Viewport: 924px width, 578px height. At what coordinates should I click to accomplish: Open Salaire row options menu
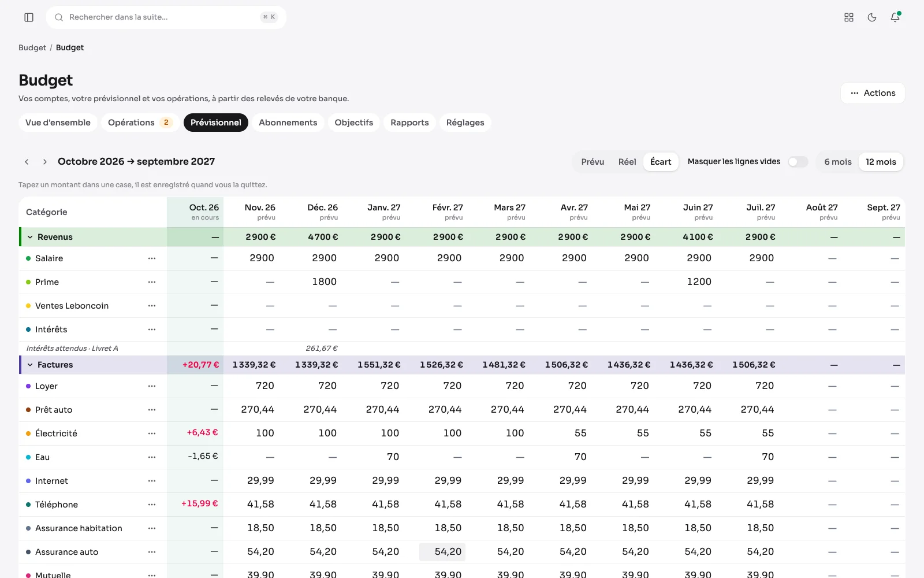tap(152, 258)
